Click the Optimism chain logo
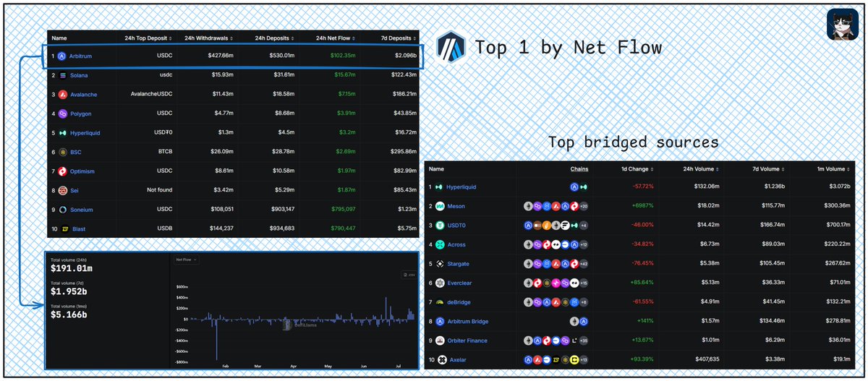868x381 pixels. pos(62,171)
